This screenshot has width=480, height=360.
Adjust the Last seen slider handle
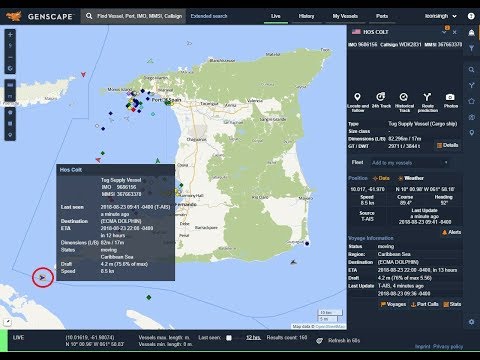[x=229, y=338]
